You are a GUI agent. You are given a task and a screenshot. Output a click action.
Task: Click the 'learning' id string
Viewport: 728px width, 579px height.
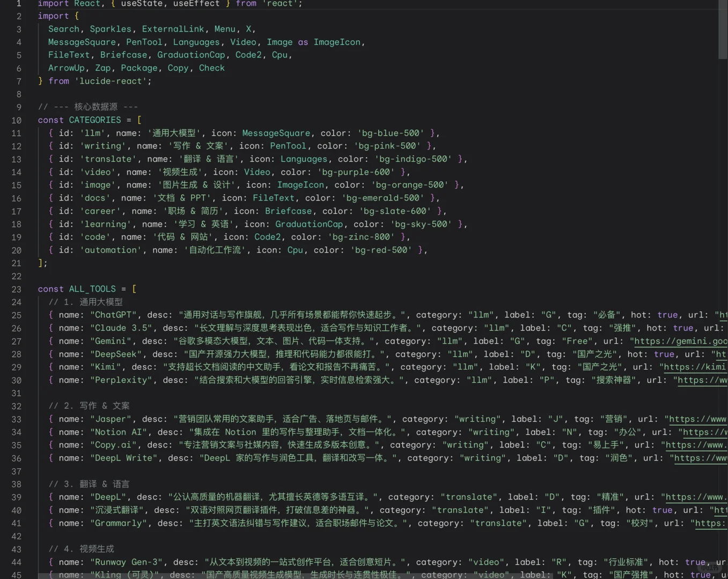(105, 224)
